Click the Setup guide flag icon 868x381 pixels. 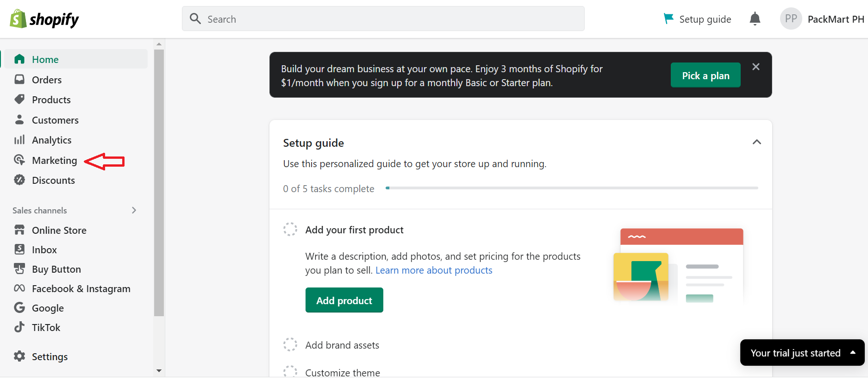[668, 19]
